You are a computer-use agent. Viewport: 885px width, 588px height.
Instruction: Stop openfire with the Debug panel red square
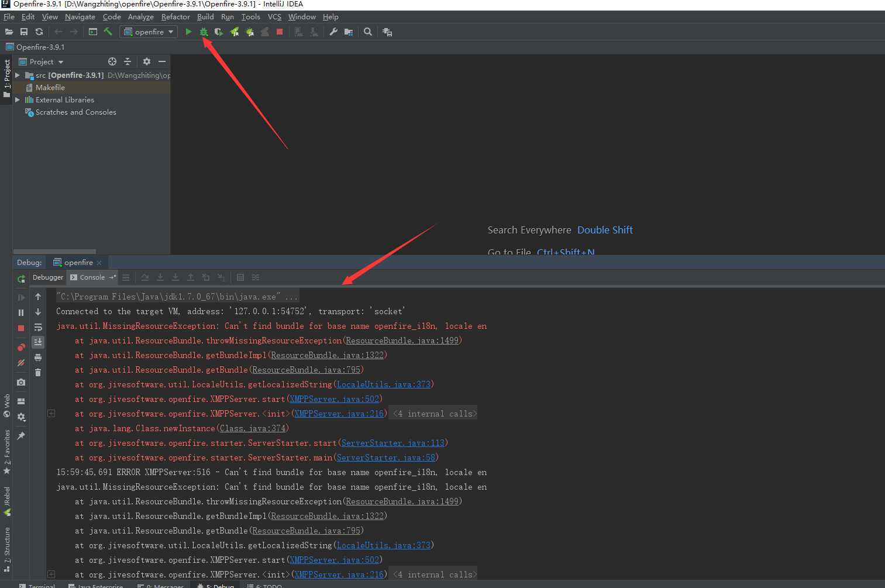click(21, 328)
